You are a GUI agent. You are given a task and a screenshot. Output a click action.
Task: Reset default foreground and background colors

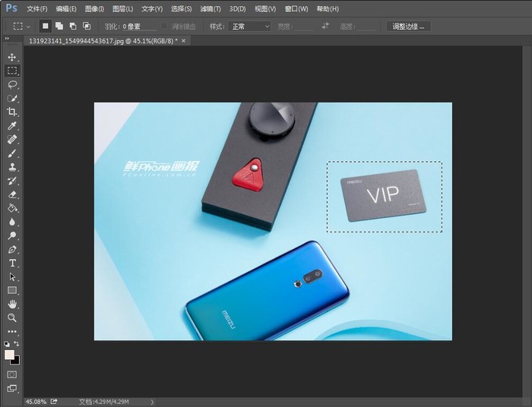pyautogui.click(x=7, y=344)
